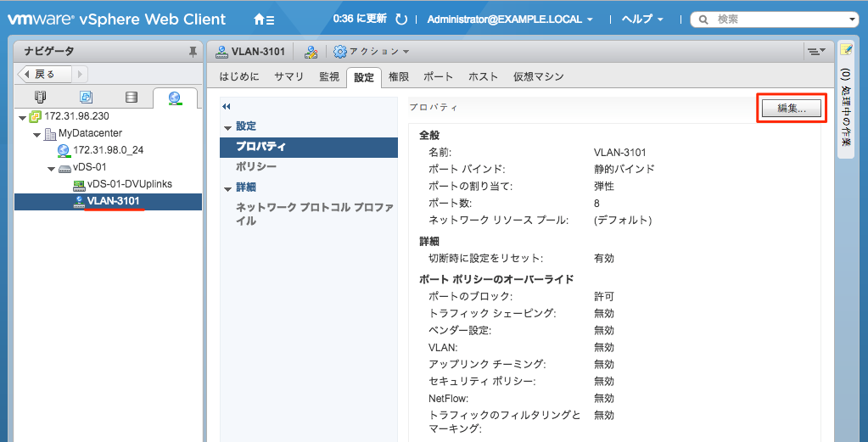This screenshot has width=868, height=442.
Task: Pin the Navigator panel
Action: pyautogui.click(x=193, y=52)
